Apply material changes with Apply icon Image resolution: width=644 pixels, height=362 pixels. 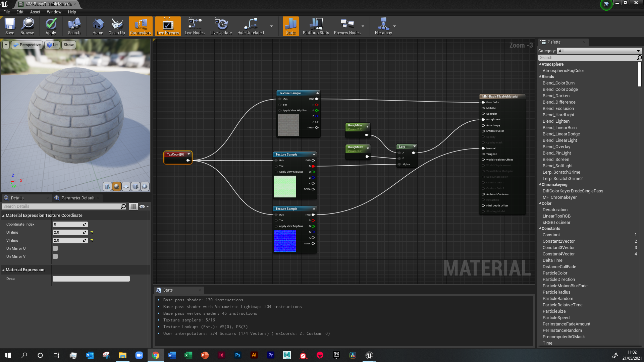tap(51, 26)
